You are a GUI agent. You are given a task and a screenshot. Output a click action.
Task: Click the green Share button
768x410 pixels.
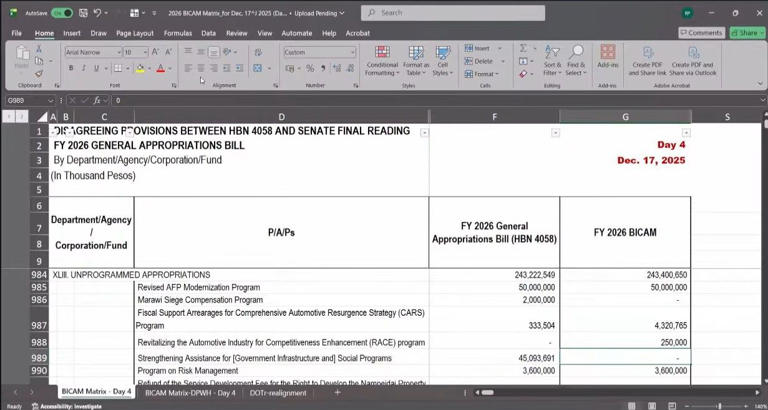click(747, 33)
